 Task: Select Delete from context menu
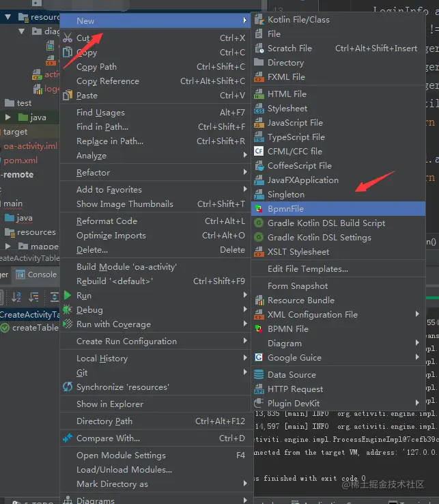[x=155, y=250]
